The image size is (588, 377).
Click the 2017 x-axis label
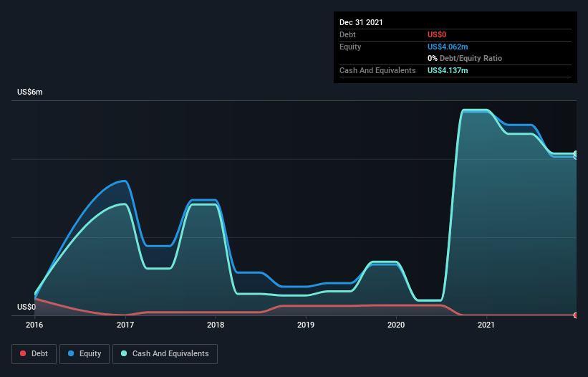[x=125, y=325]
